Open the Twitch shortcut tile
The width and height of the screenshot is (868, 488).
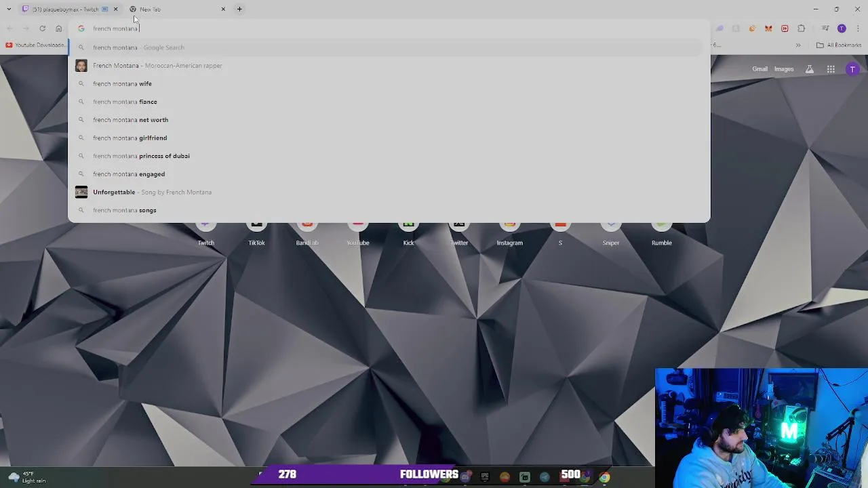coord(205,235)
